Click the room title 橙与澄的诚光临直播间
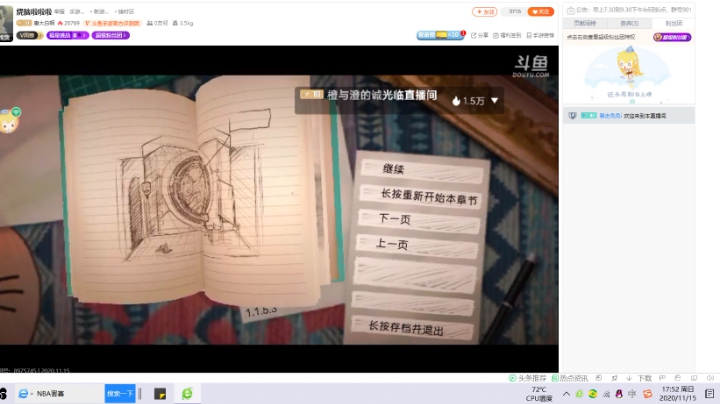 click(x=382, y=95)
